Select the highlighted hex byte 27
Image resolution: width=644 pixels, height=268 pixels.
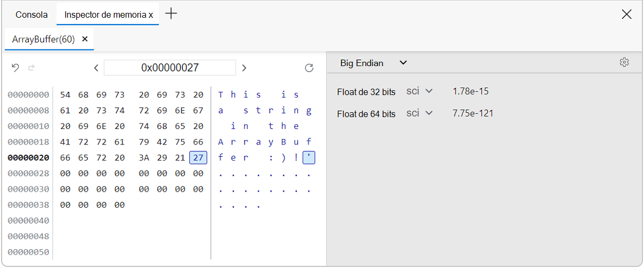pos(198,158)
